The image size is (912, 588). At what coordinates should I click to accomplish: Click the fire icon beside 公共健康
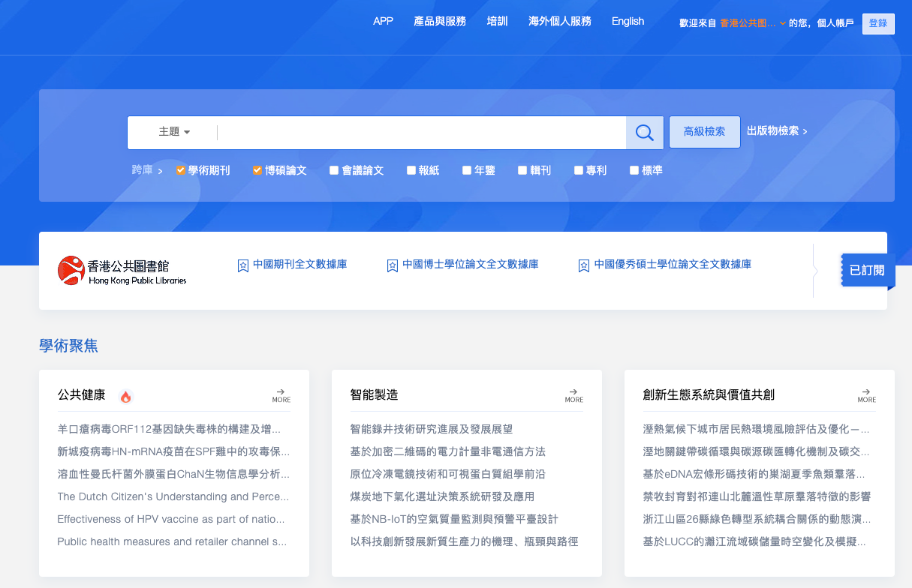(x=125, y=397)
